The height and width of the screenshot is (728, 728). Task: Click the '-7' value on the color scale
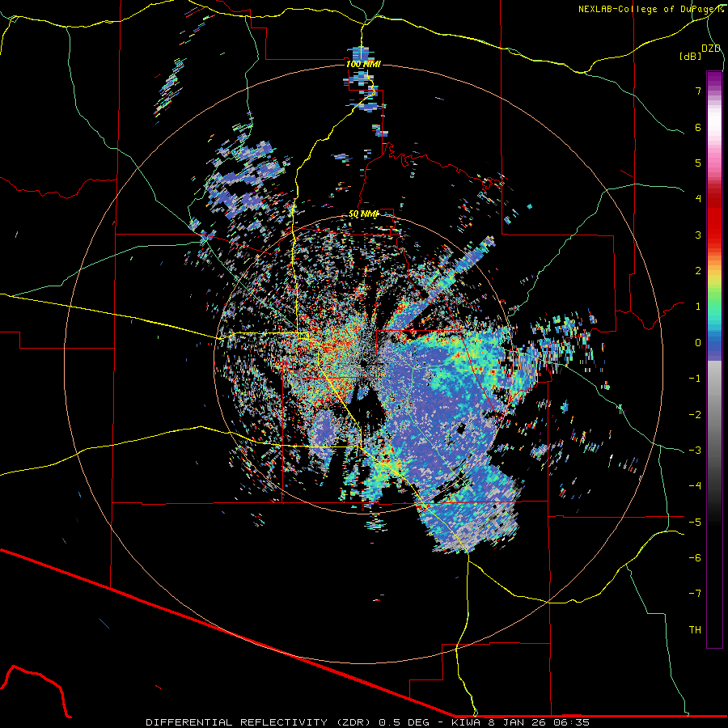coord(695,594)
